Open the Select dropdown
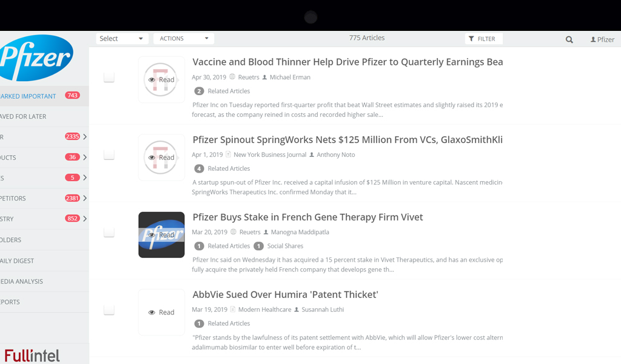621x364 pixels. [x=122, y=39]
